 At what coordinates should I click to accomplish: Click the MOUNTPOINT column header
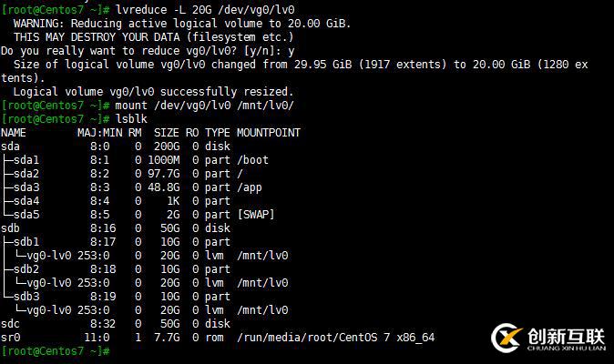pyautogui.click(x=268, y=133)
